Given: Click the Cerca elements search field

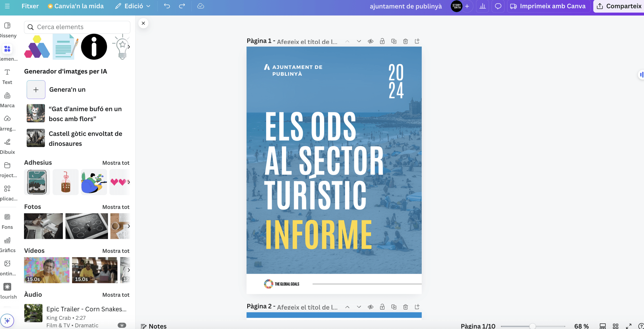Looking at the screenshot, I should coord(77,27).
